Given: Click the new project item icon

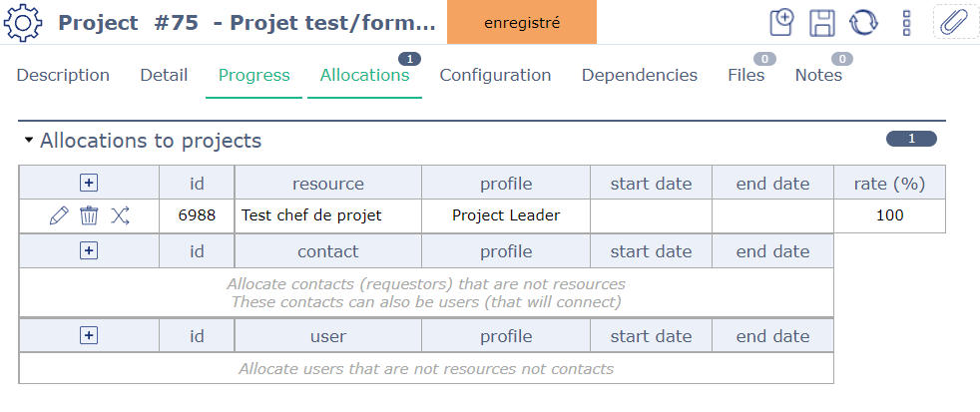Looking at the screenshot, I should 782,22.
